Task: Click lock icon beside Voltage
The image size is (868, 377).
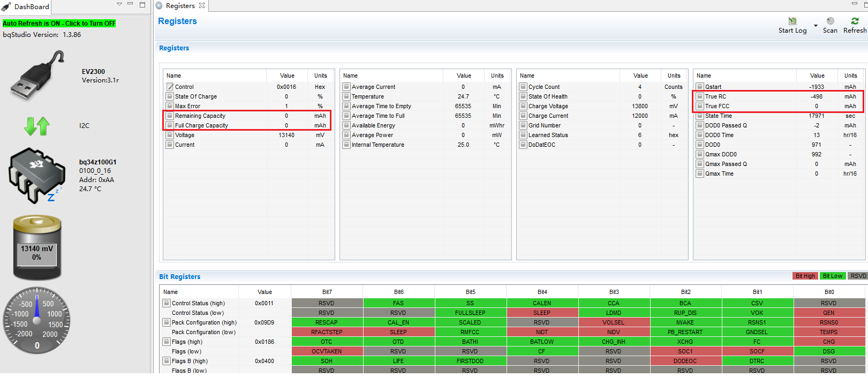Action: [x=170, y=135]
